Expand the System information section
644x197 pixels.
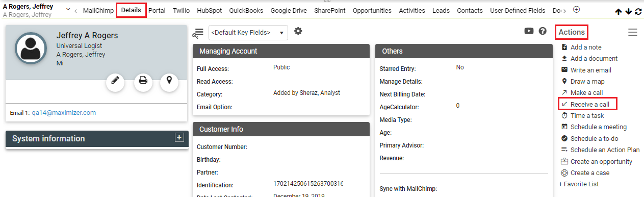[179, 138]
